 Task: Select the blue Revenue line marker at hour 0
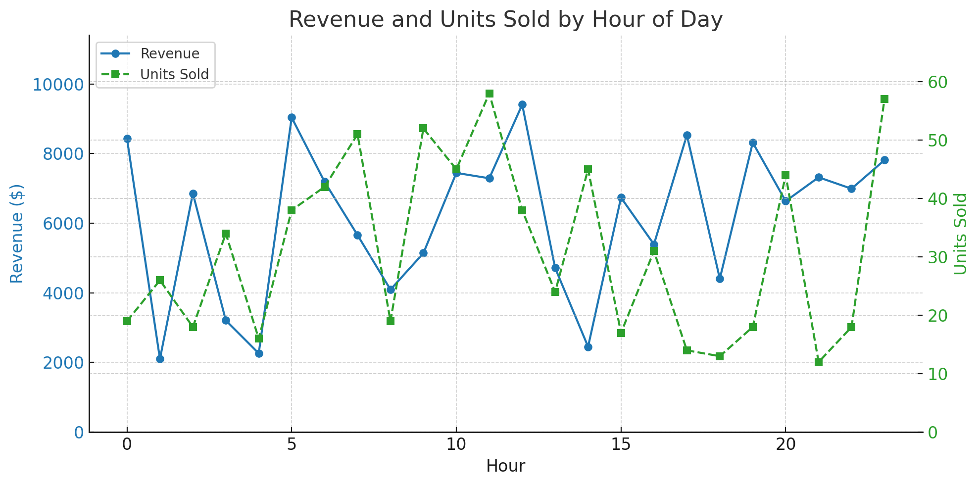(x=127, y=138)
